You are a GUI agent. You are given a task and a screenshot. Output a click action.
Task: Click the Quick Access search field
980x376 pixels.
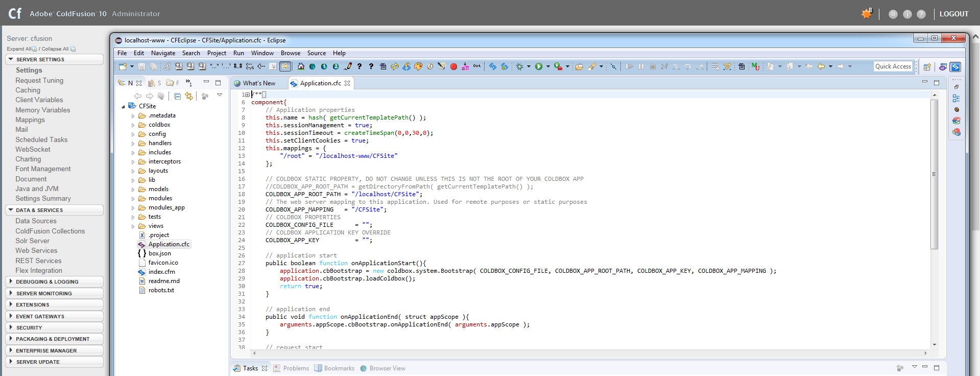tap(893, 66)
